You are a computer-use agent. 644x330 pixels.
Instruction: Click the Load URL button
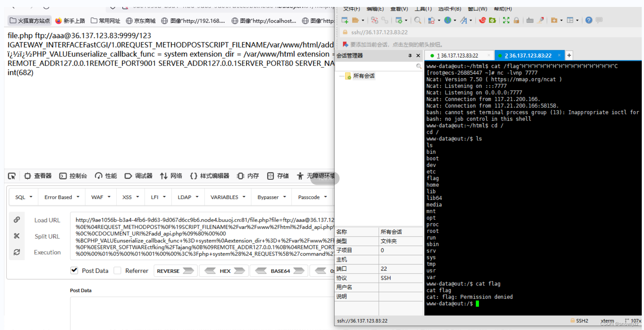pyautogui.click(x=47, y=220)
